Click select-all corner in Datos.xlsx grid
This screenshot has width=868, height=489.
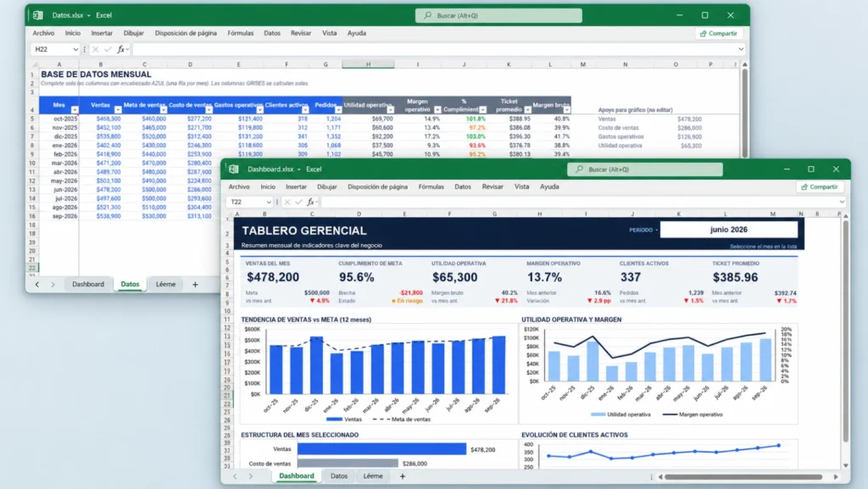coord(34,64)
